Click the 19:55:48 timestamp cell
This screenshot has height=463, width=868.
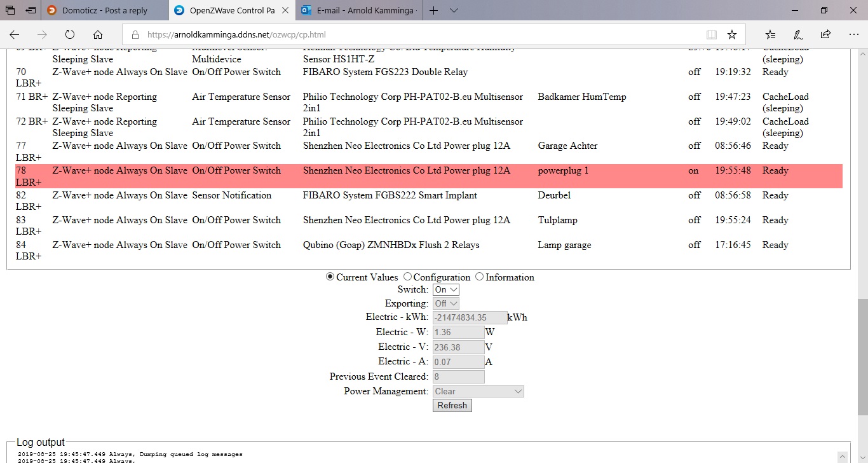733,170
